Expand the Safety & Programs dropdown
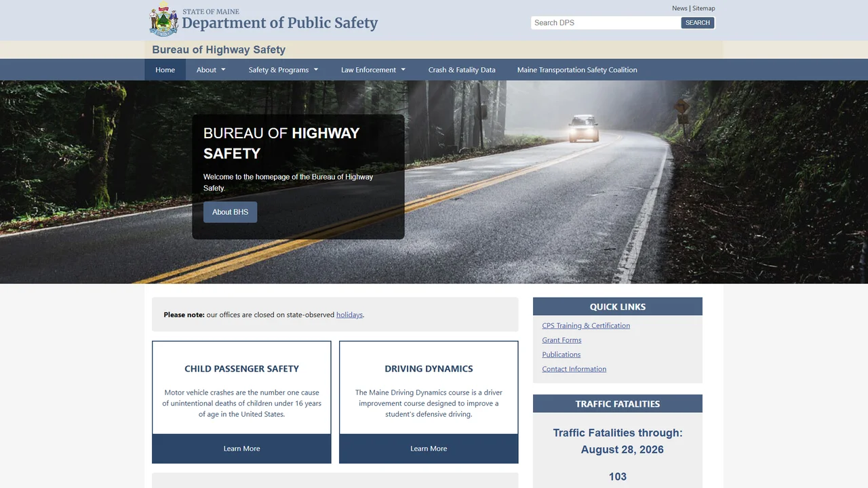Viewport: 868px width, 488px height. pos(283,70)
